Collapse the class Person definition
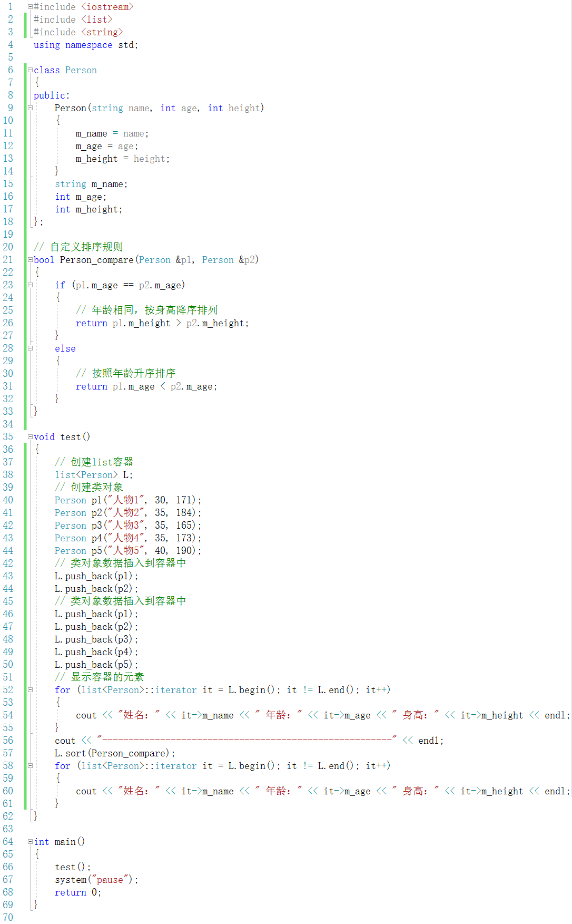The image size is (572, 924). [30, 70]
